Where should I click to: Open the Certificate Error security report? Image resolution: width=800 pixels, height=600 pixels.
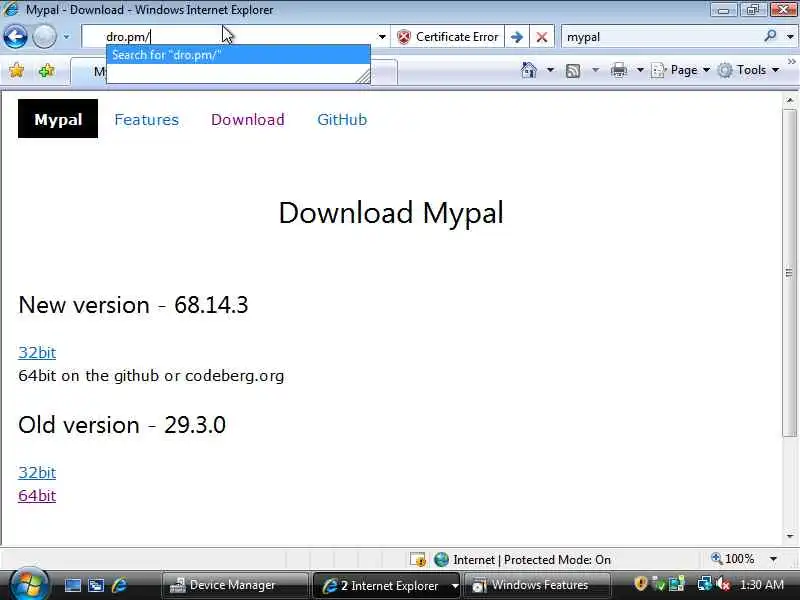[447, 37]
